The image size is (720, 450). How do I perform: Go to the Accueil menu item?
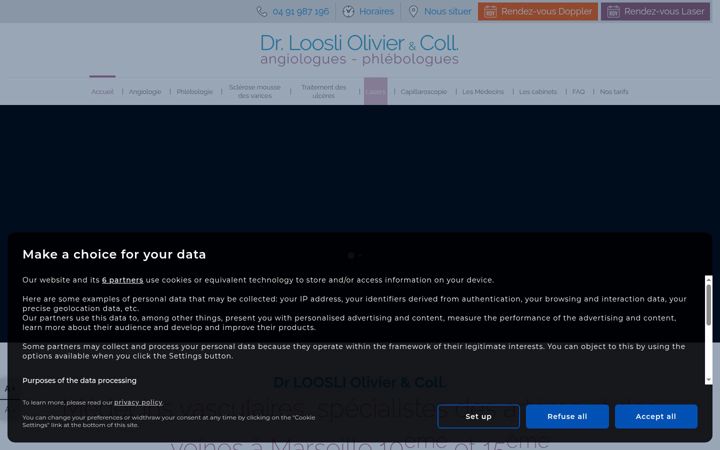point(102,91)
